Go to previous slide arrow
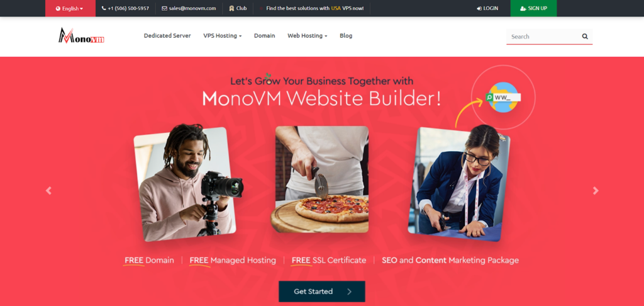The width and height of the screenshot is (644, 306). click(x=49, y=190)
